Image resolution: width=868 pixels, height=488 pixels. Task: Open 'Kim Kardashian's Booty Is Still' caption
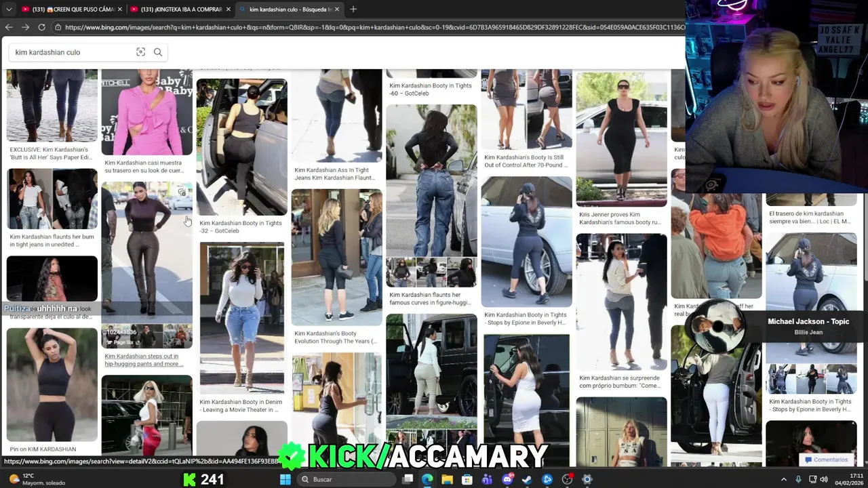(526, 161)
